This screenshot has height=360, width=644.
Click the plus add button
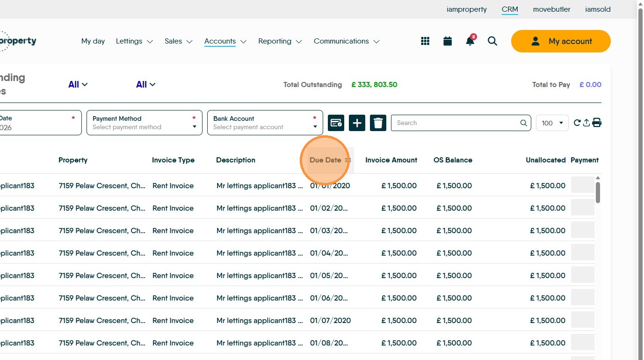(357, 123)
